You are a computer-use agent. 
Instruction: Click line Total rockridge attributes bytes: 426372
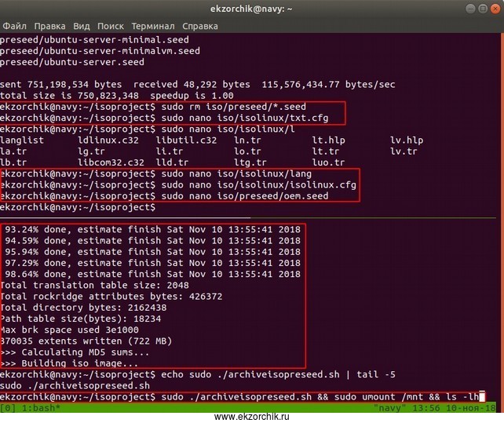click(111, 297)
